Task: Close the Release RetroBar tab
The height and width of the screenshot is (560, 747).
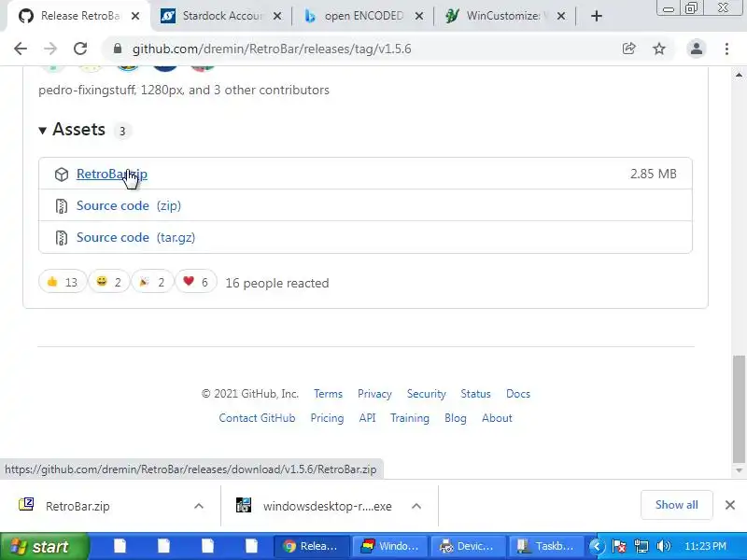Action: 135,16
